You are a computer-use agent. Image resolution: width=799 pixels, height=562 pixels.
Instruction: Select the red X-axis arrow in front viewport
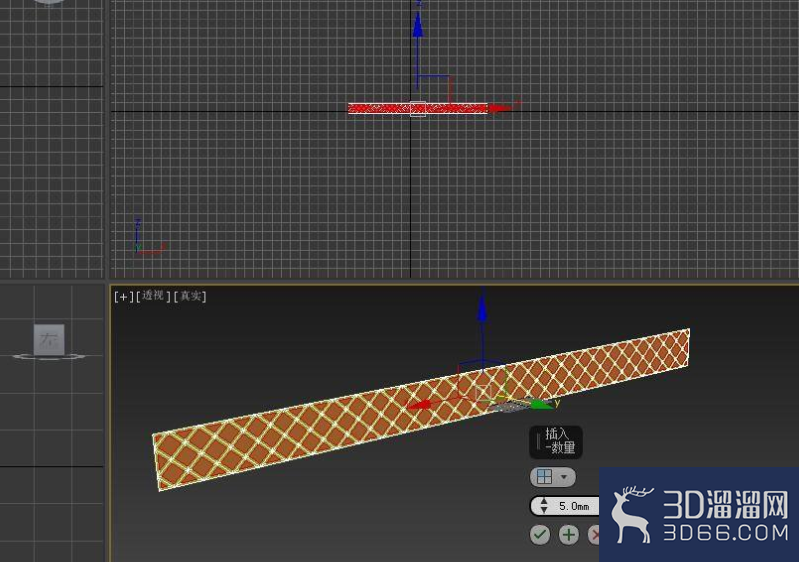tap(500, 108)
